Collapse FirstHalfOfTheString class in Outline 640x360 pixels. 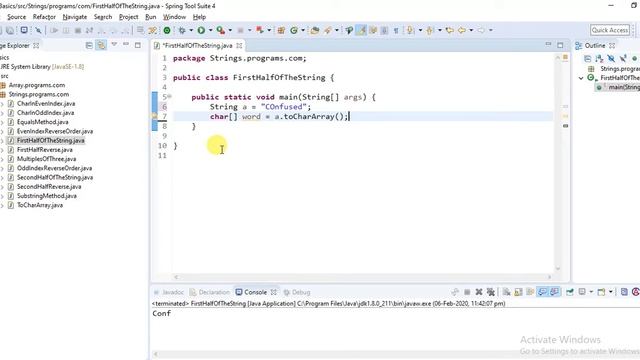581,78
